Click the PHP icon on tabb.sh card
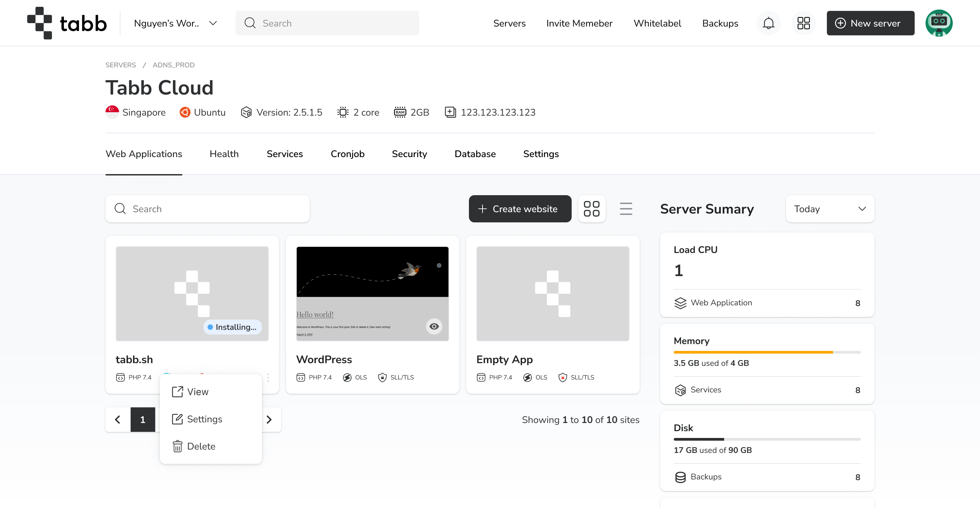The height and width of the screenshot is (508, 980). click(120, 377)
